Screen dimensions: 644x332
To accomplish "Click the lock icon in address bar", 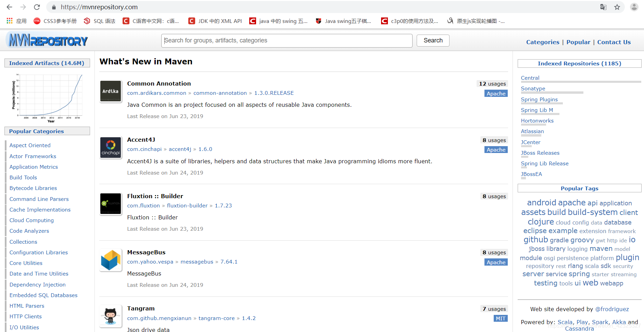I will 54,7.
